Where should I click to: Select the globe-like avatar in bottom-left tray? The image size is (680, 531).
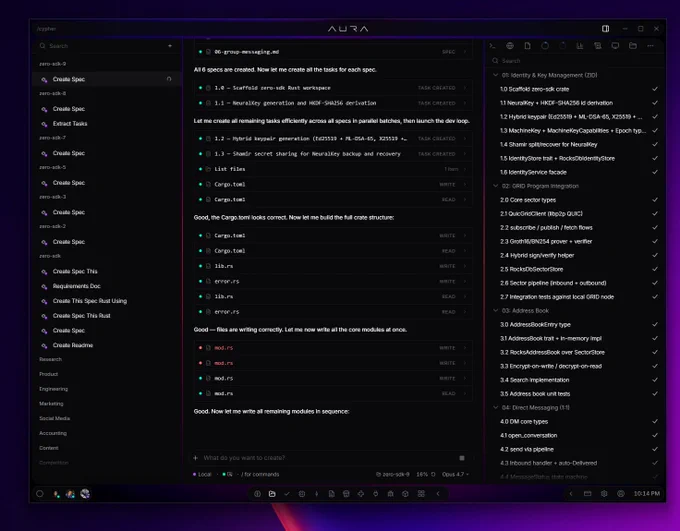tap(85, 494)
